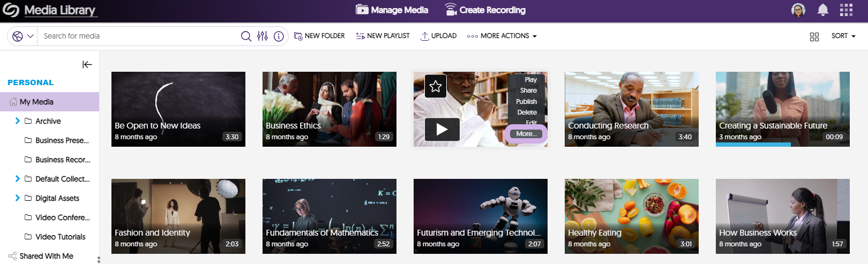The image size is (868, 264).
Task: Open the apps grid launcher icon
Action: 846,10
